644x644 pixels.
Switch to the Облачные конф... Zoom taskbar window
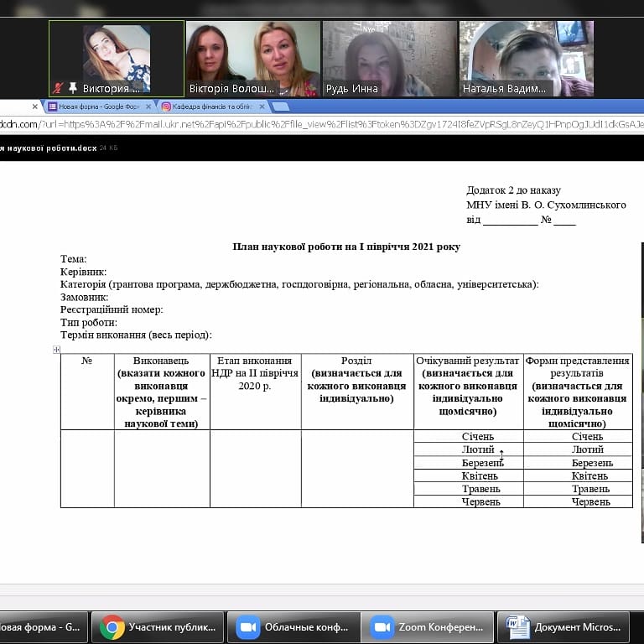coord(293,626)
